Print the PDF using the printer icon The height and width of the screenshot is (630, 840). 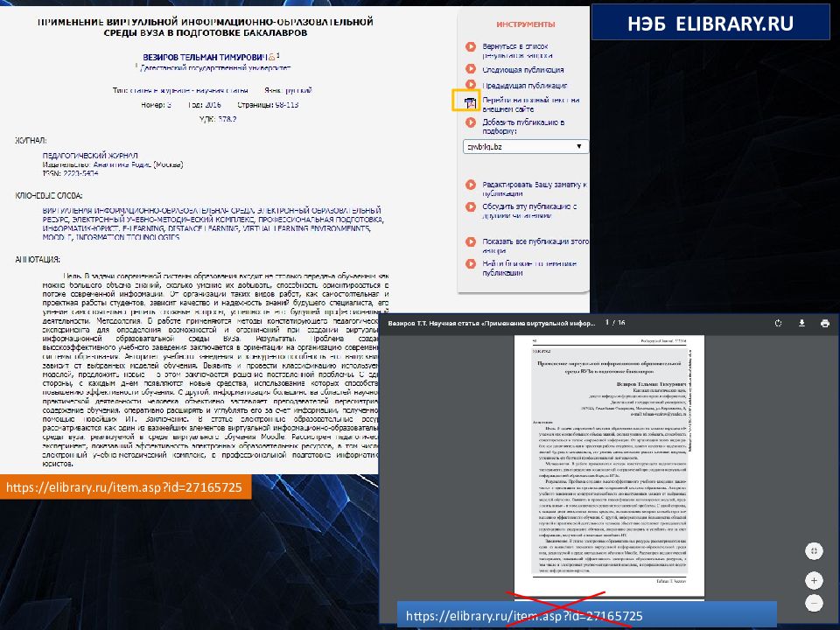pyautogui.click(x=824, y=323)
